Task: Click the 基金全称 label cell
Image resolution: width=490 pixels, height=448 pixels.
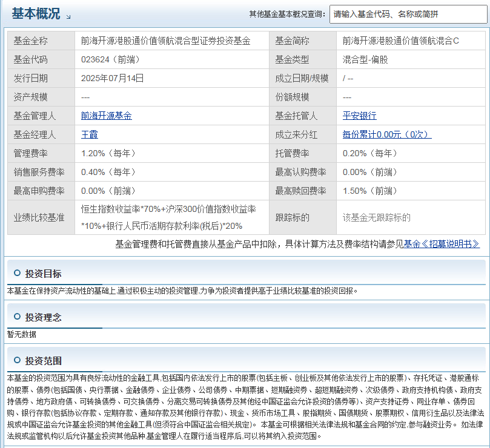Action: (41, 41)
